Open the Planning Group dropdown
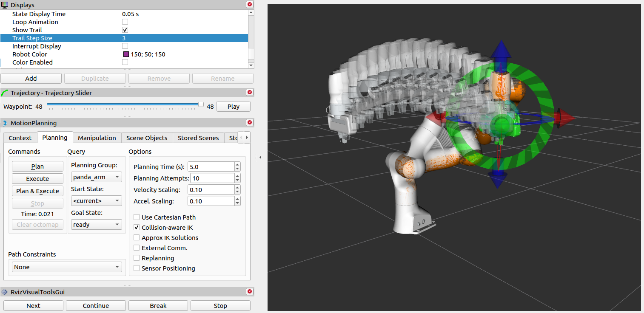 (96, 177)
